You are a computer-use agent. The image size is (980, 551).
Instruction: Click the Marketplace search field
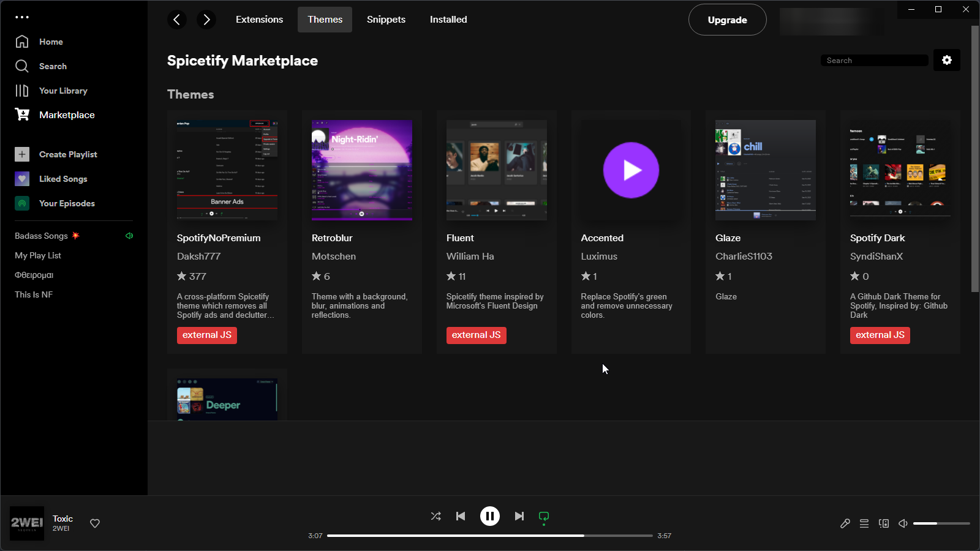click(874, 60)
